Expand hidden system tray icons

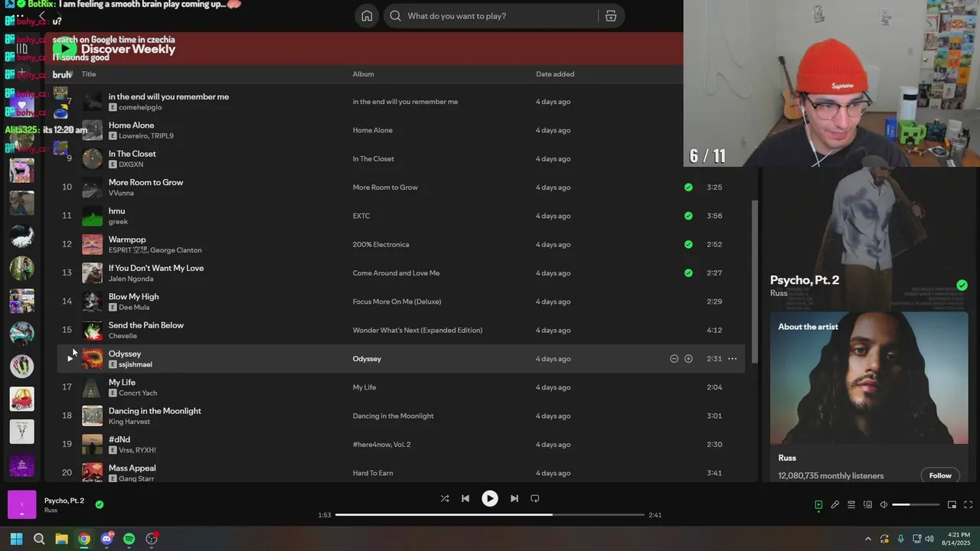[x=867, y=539]
